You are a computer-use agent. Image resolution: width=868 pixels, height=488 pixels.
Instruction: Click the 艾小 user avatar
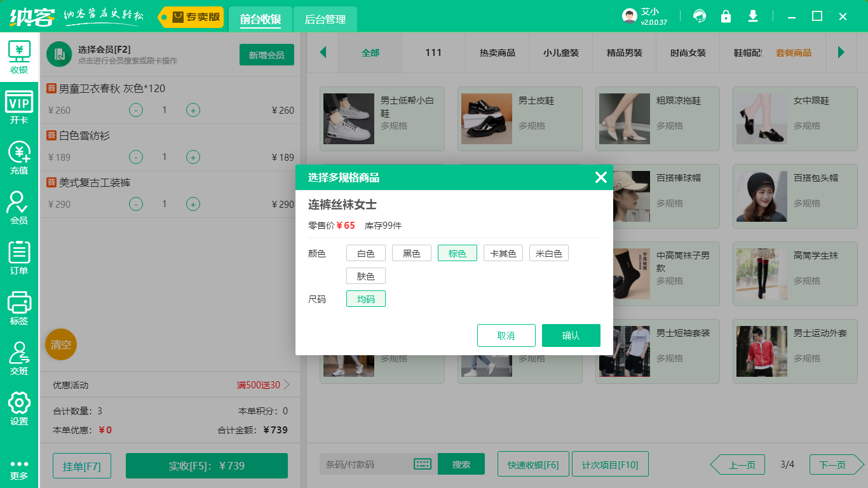(630, 17)
